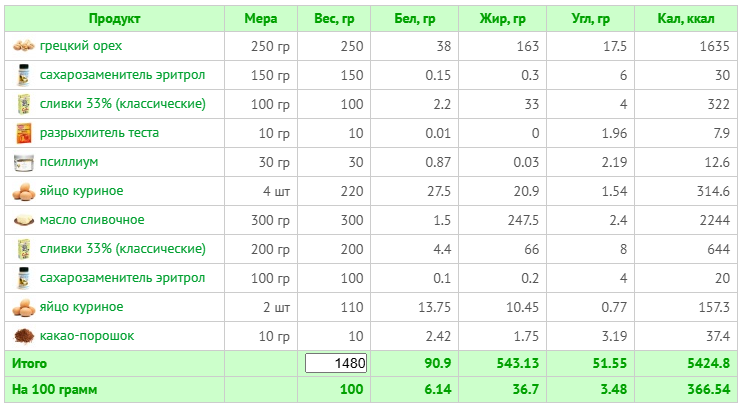
Task: Open the масло сливочное link
Action: pos(92,220)
